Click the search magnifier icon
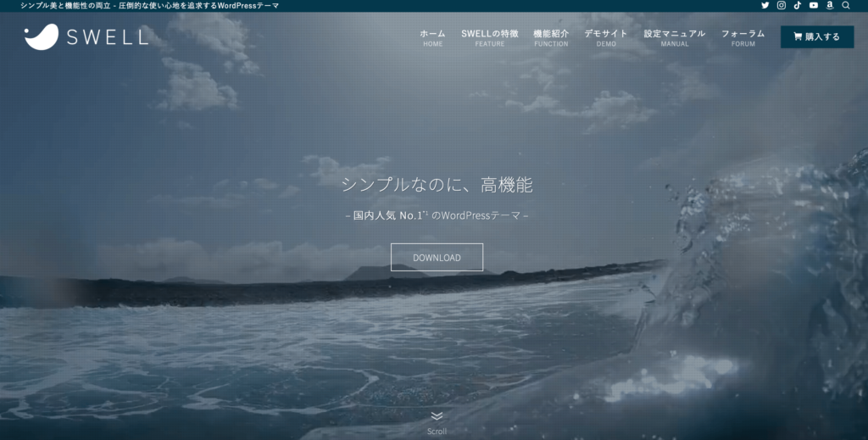 tap(846, 6)
